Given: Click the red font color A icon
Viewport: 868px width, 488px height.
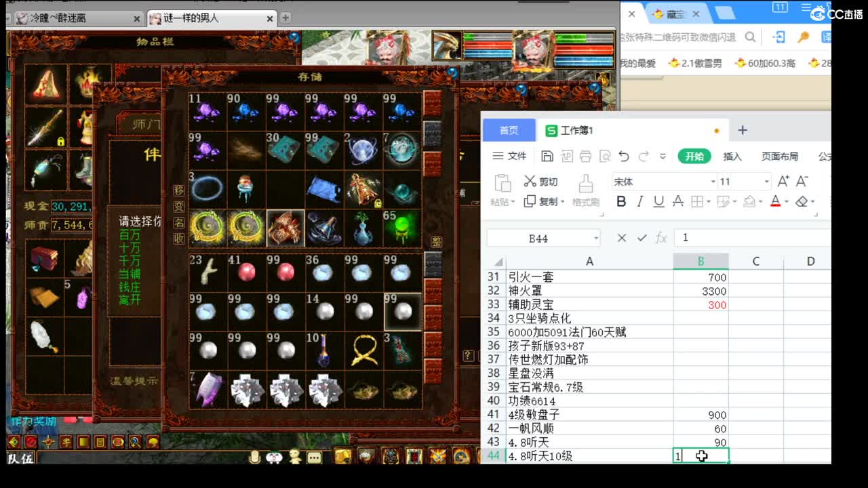Looking at the screenshot, I should (775, 201).
